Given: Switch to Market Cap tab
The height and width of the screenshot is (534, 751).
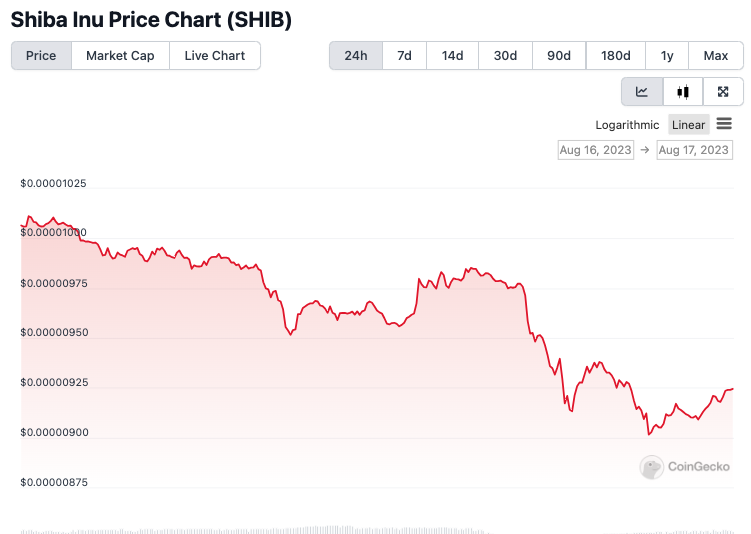Looking at the screenshot, I should pyautogui.click(x=120, y=56).
